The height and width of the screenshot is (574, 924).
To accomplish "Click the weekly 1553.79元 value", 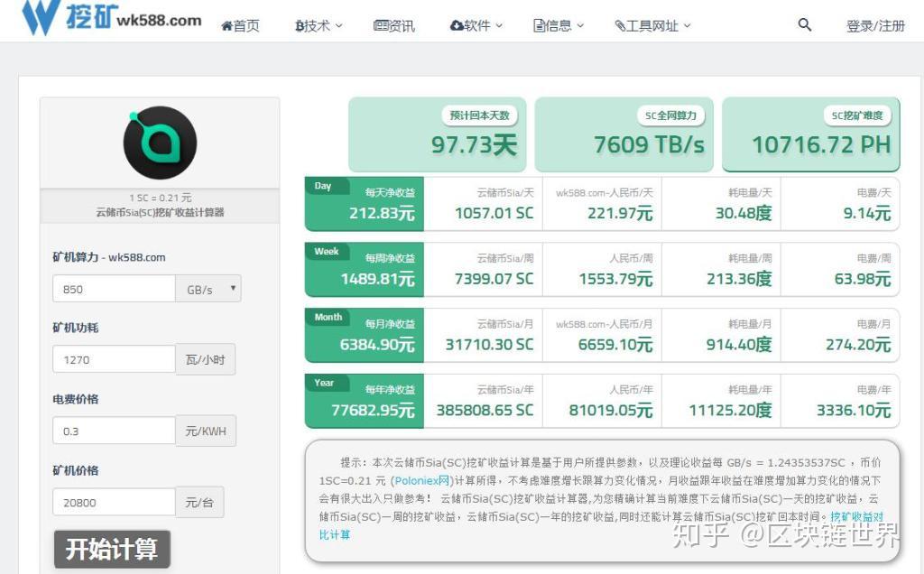I will tap(615, 279).
